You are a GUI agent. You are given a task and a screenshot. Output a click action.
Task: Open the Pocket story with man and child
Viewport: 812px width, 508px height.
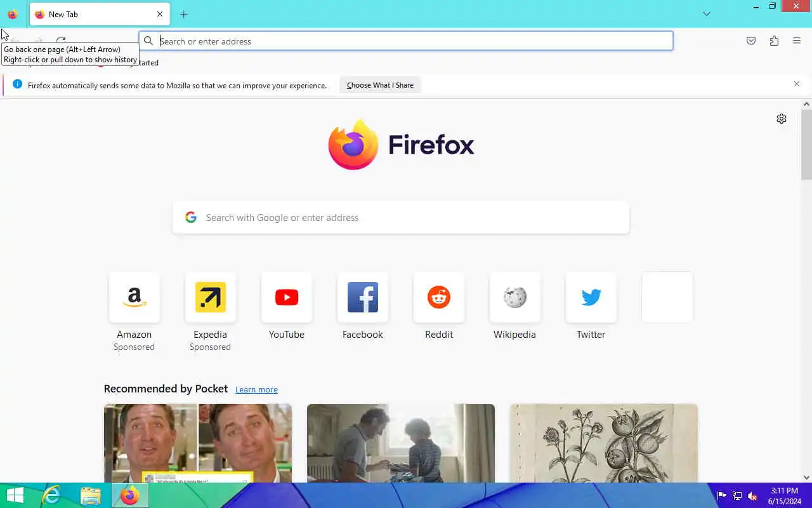pos(401,443)
